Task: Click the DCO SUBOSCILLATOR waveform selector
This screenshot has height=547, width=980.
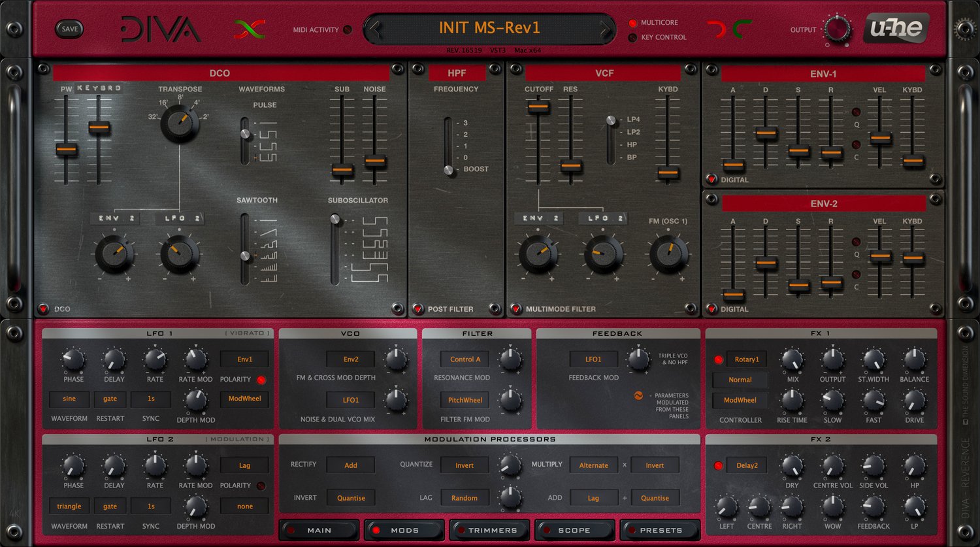Action: coord(335,250)
